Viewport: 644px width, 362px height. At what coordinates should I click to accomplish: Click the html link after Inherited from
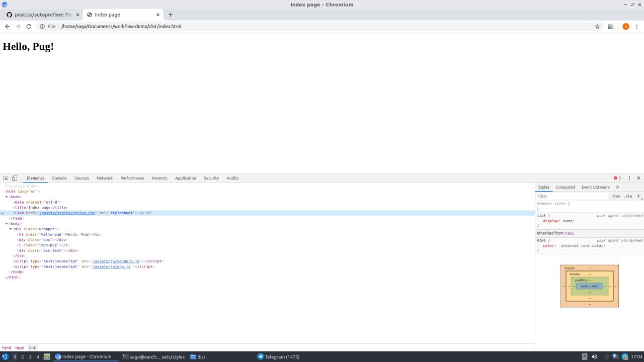click(570, 233)
